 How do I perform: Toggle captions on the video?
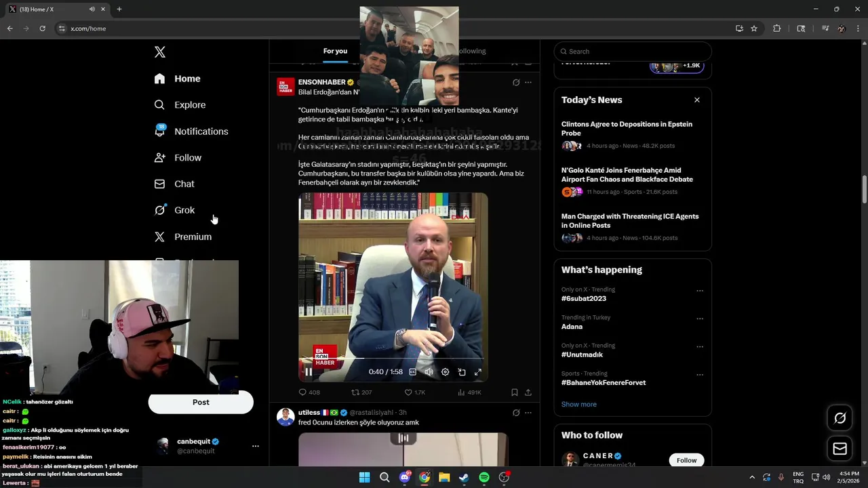(412, 371)
